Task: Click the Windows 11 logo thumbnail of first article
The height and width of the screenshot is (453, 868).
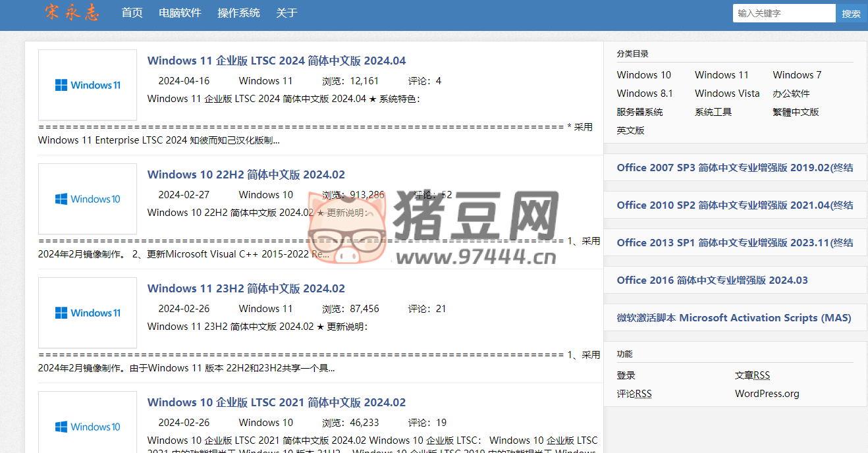Action: [87, 84]
